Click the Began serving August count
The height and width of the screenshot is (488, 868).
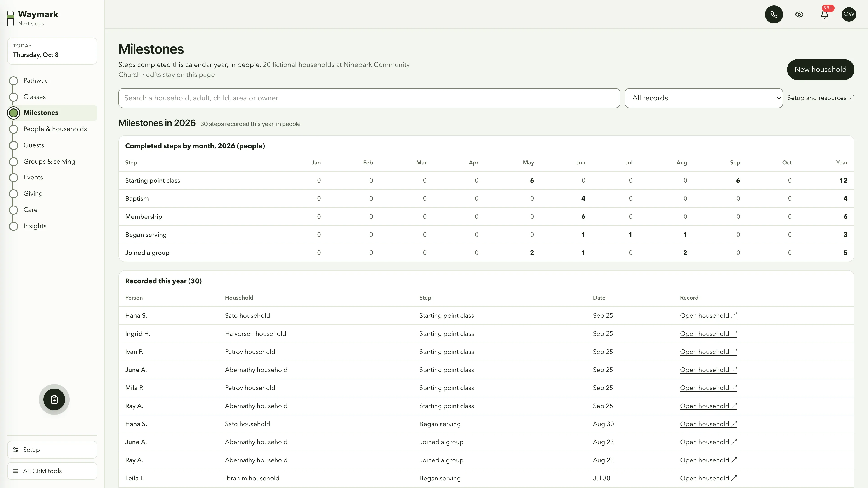(x=685, y=235)
